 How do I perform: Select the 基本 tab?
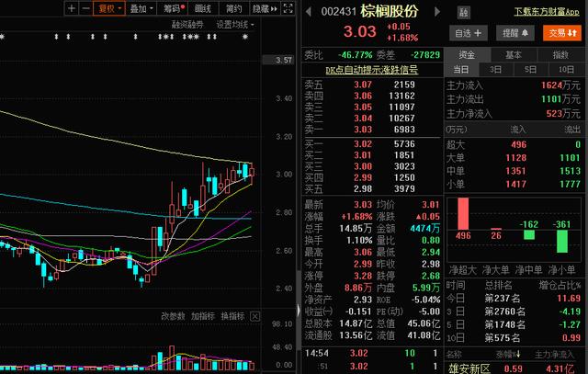(x=514, y=55)
